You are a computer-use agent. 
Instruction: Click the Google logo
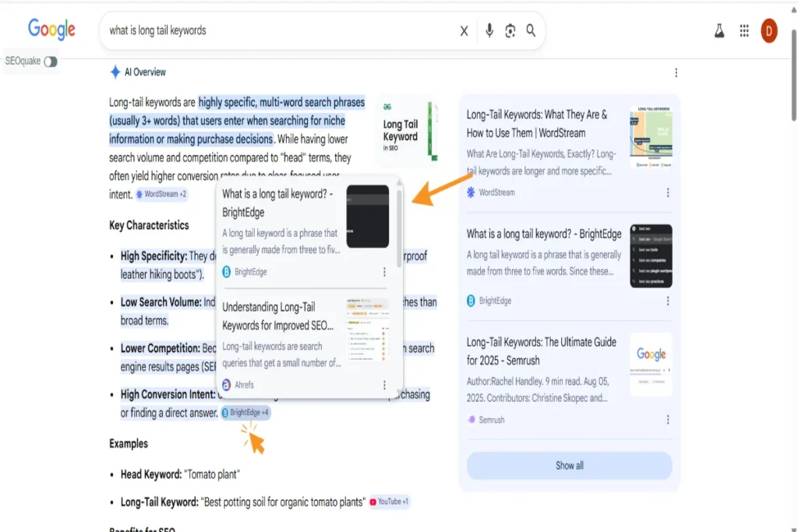pos(51,29)
